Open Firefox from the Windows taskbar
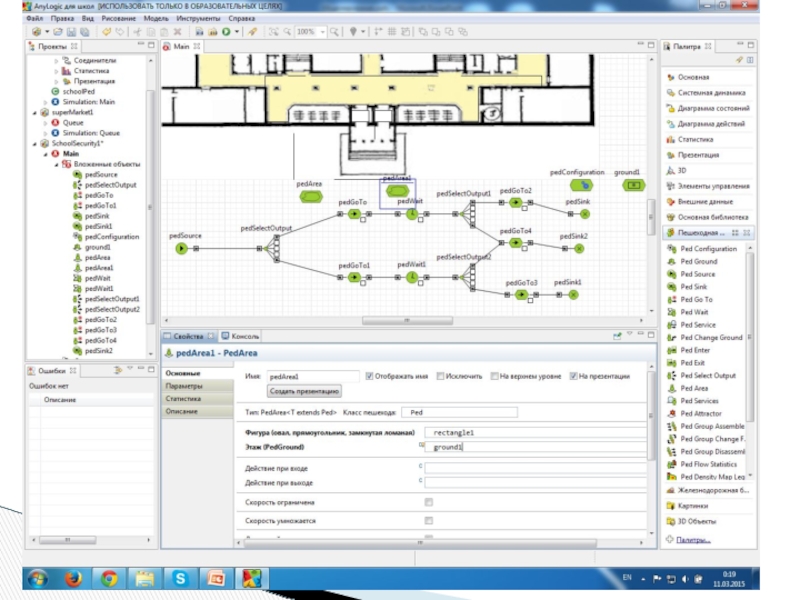The height and width of the screenshot is (600, 800). pyautogui.click(x=72, y=578)
